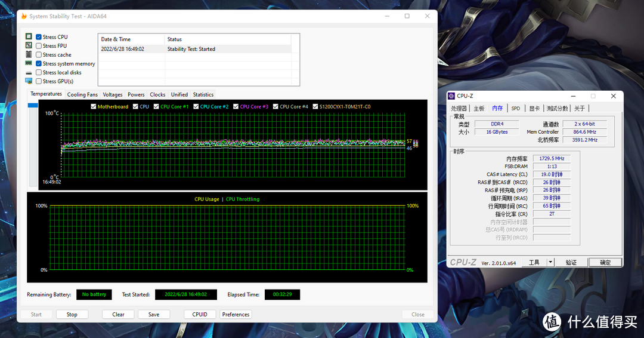This screenshot has height=338, width=644.
Task: Click the cache icon beside Stress cache
Action: point(29,55)
